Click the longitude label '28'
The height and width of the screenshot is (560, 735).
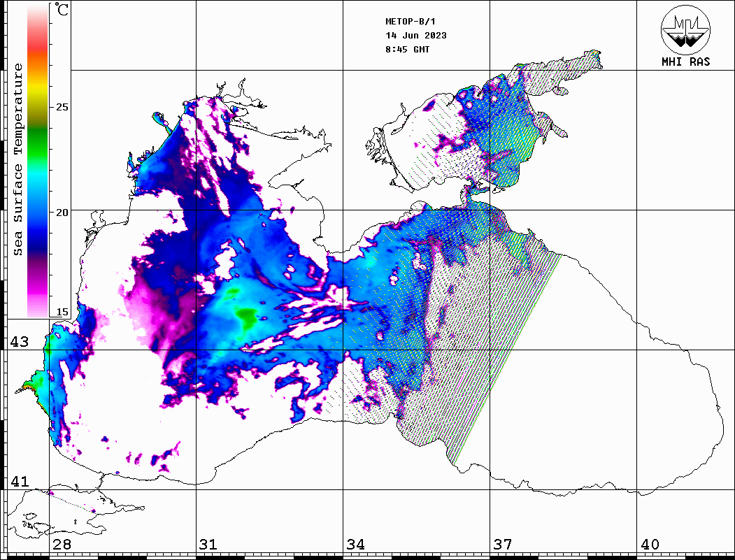point(62,545)
